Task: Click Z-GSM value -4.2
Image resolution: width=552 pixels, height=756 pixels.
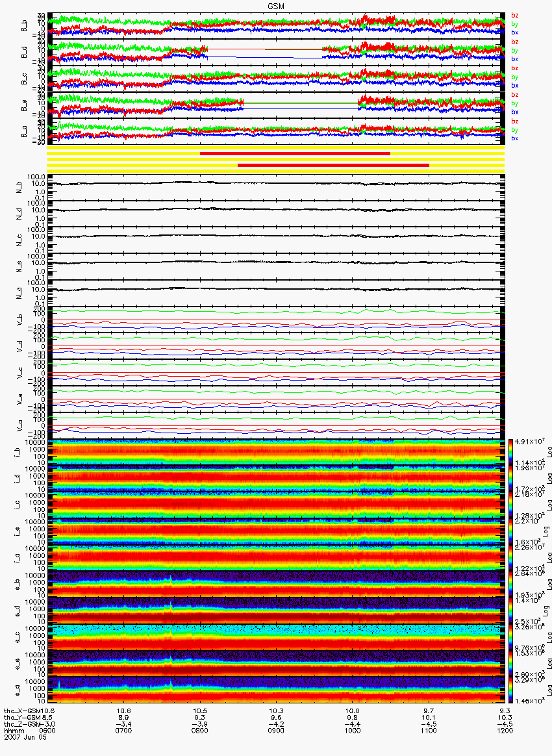Action: coord(276,724)
